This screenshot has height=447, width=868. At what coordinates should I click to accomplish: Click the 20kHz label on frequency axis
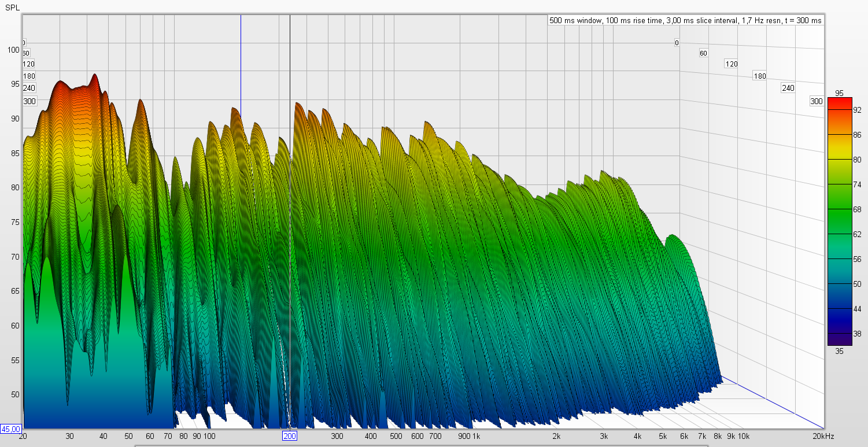[x=823, y=436]
